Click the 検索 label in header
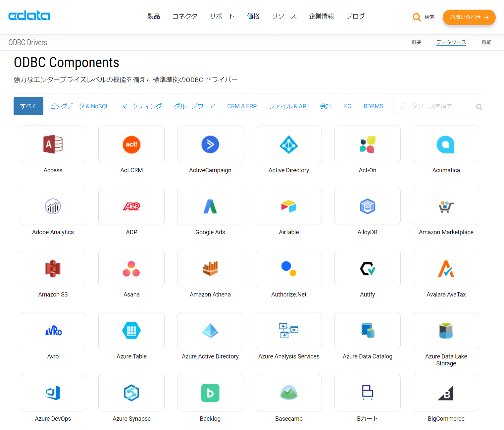Image resolution: width=504 pixels, height=430 pixels. [x=429, y=17]
